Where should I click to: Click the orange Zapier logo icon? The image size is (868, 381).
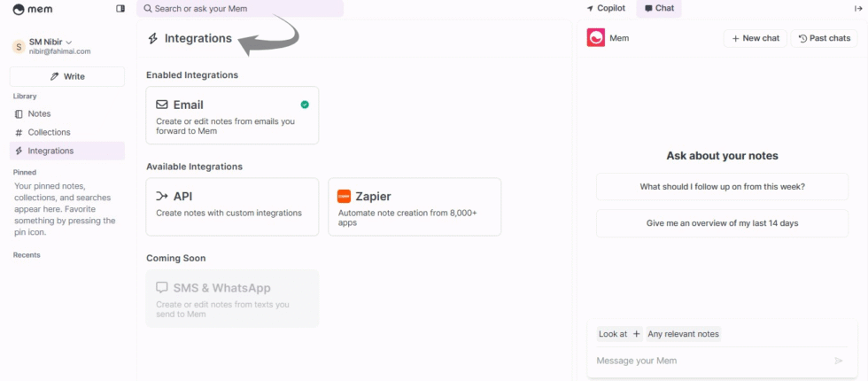click(x=344, y=197)
